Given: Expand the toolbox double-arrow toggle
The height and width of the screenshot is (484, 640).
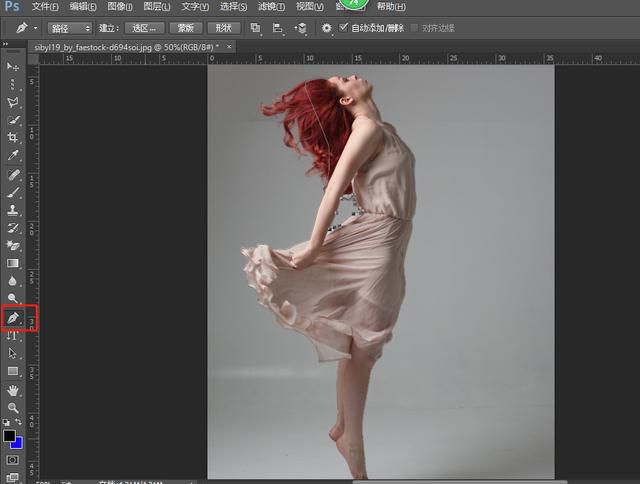Looking at the screenshot, I should 5,44.
